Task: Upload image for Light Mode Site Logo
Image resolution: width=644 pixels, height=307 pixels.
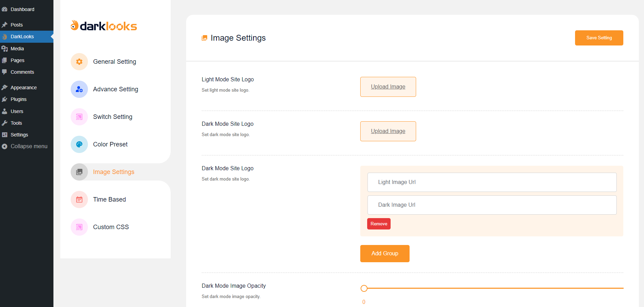Action: pos(388,87)
